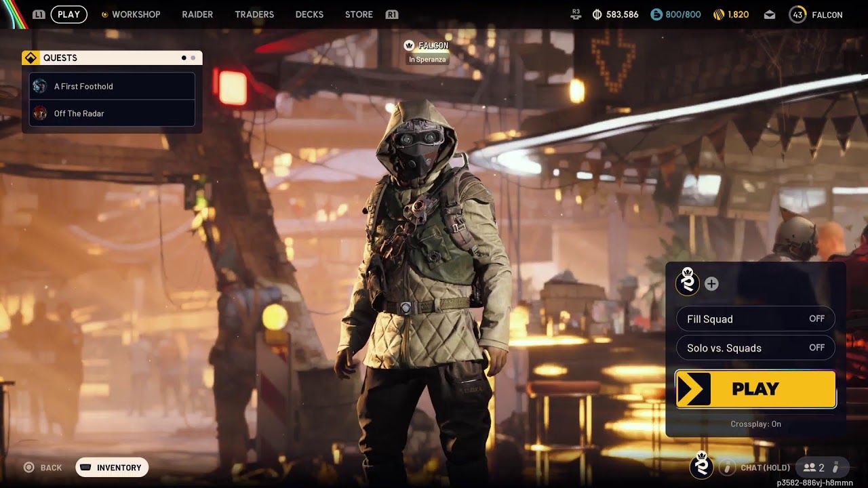Open the mail envelope icon
The height and width of the screenshot is (488, 868).
(770, 14)
